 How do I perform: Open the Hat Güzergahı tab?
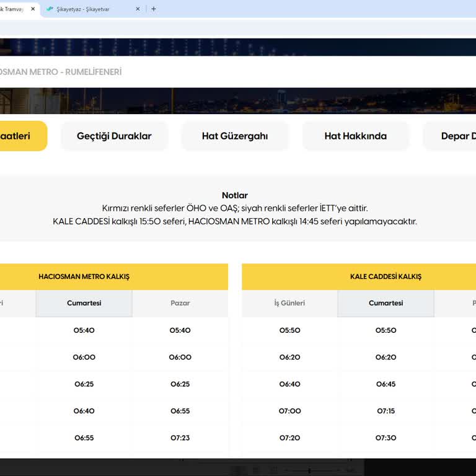pos(235,136)
